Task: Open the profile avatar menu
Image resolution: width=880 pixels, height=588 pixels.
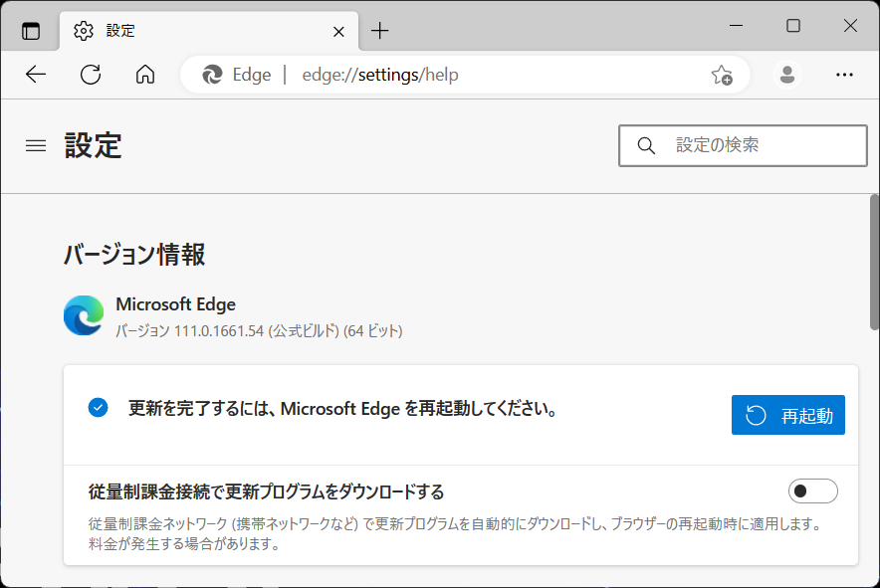Action: tap(786, 74)
